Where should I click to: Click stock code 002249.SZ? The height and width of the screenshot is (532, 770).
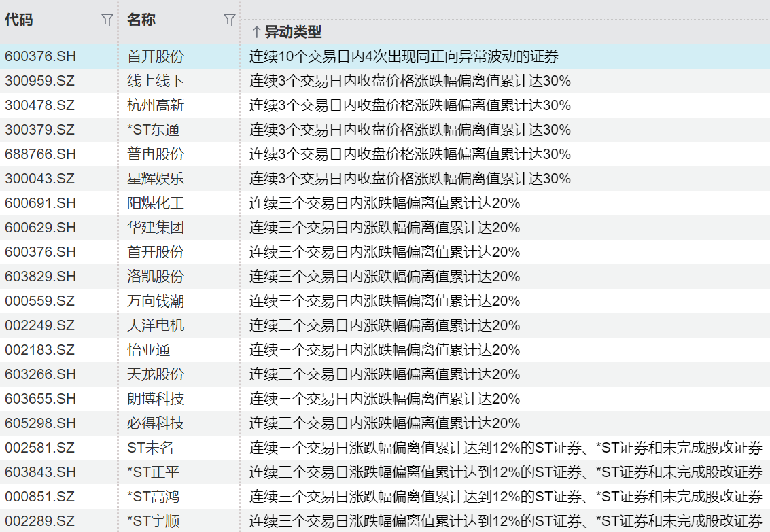(x=40, y=325)
